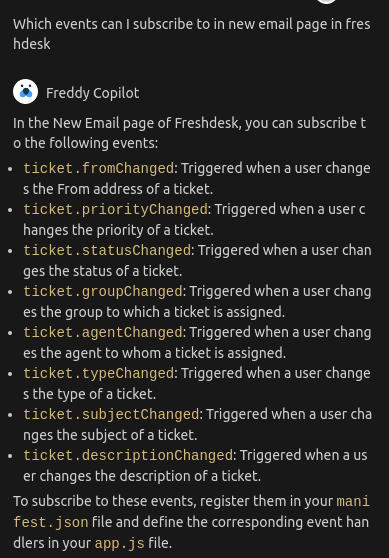
Task: Select the Freddy Copilot name label
Action: (x=93, y=93)
